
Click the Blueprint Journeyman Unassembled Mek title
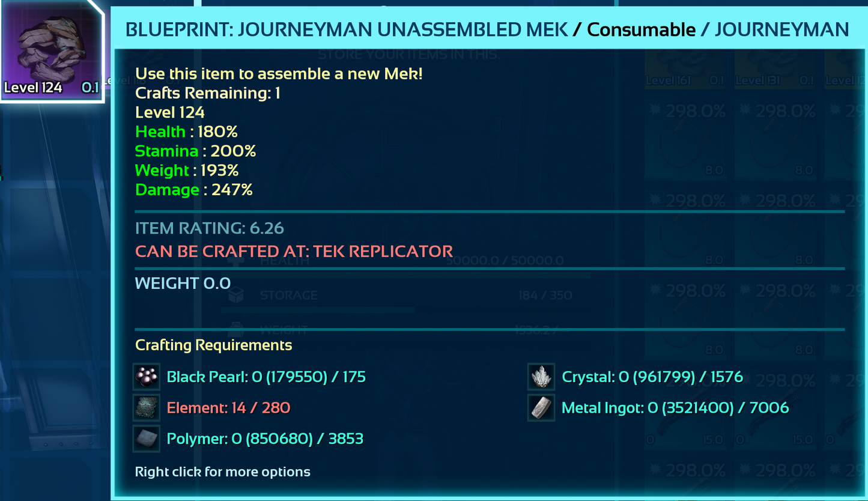[347, 29]
